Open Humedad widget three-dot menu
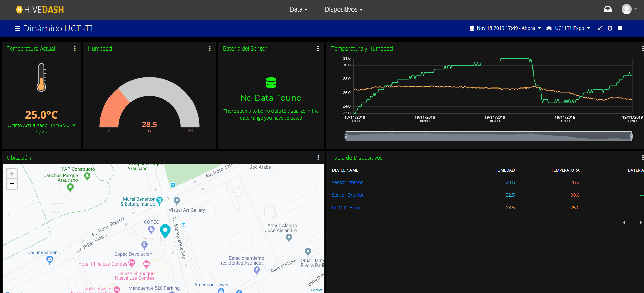 [x=210, y=48]
